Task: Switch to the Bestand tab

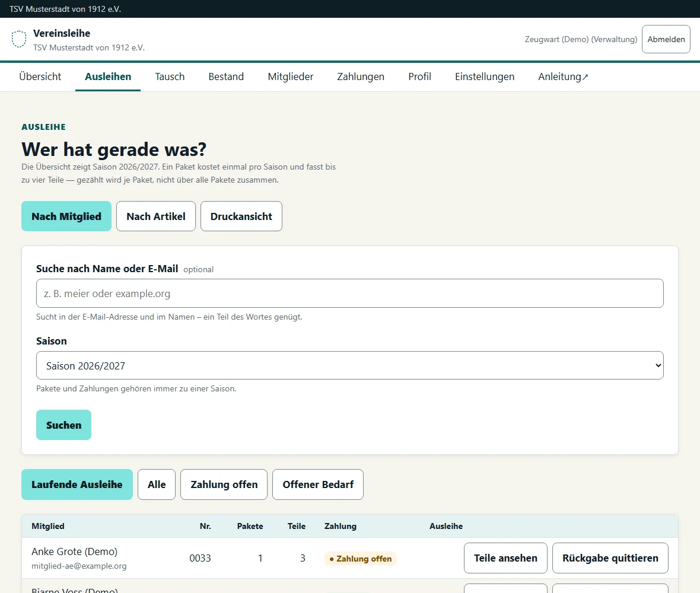Action: 226,76
